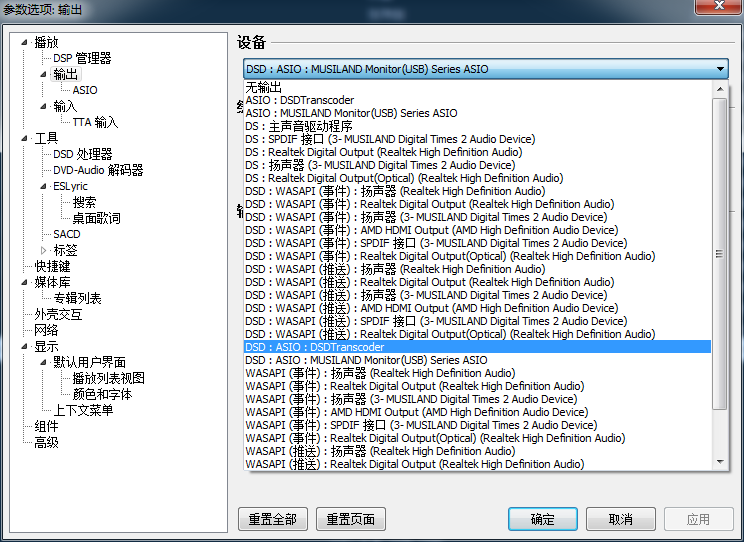Go to DVD-Audio 解码器 settings
This screenshot has width=744, height=542.
coord(98,170)
